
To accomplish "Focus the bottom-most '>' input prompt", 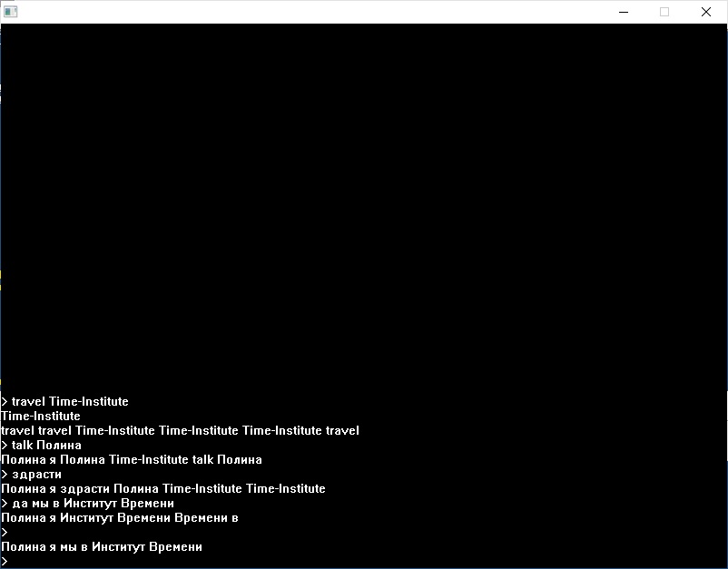I will (x=5, y=561).
